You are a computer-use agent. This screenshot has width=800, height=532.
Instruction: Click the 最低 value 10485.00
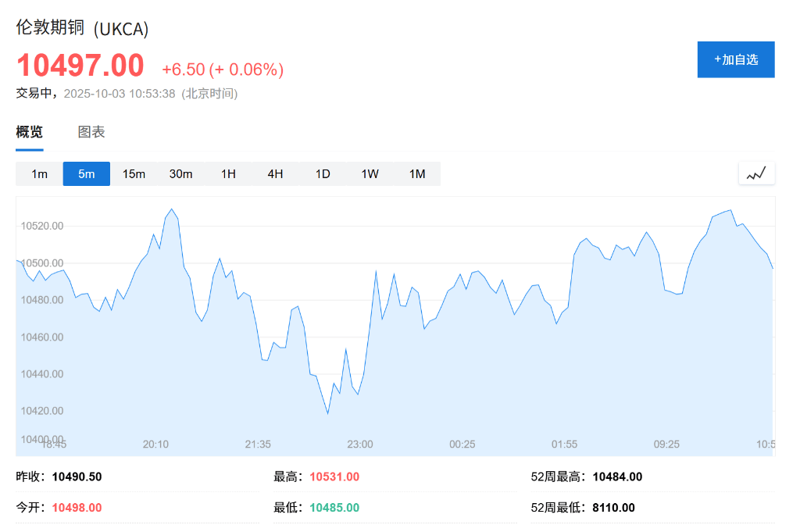[x=334, y=507]
